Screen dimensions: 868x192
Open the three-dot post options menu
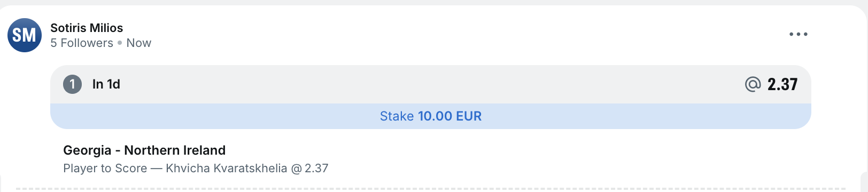coord(799,34)
